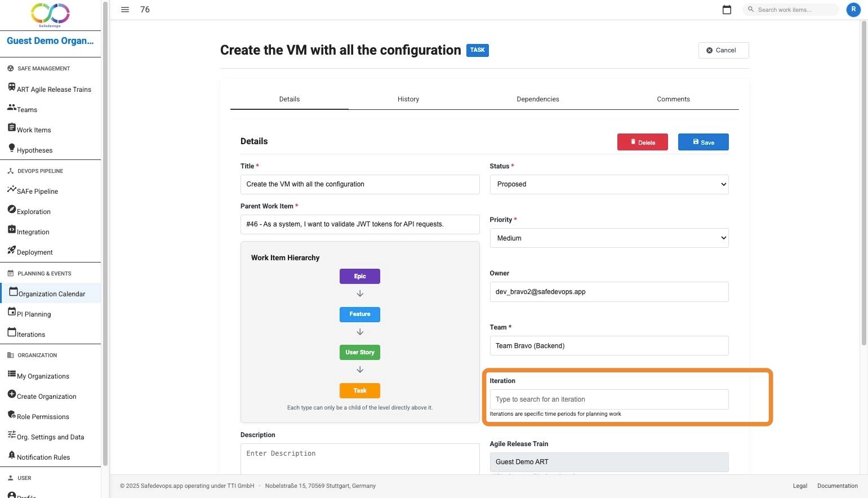Switch to the History tab
Image resolution: width=868 pixels, height=498 pixels.
click(408, 99)
